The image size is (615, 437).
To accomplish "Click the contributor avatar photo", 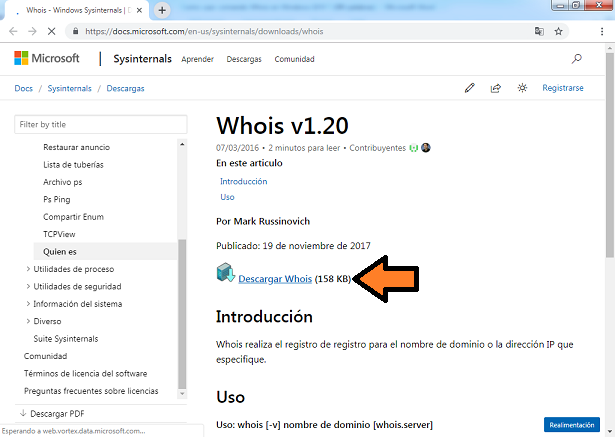I will (x=426, y=148).
